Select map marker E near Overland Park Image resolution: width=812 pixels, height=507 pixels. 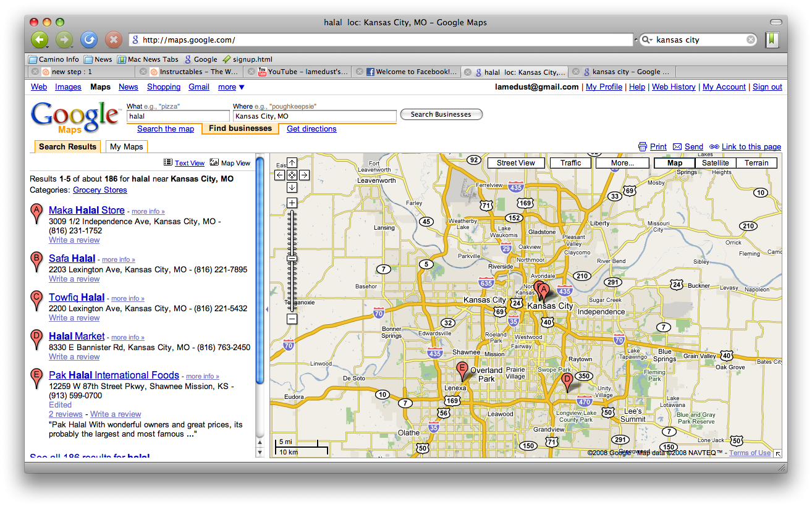click(x=462, y=371)
